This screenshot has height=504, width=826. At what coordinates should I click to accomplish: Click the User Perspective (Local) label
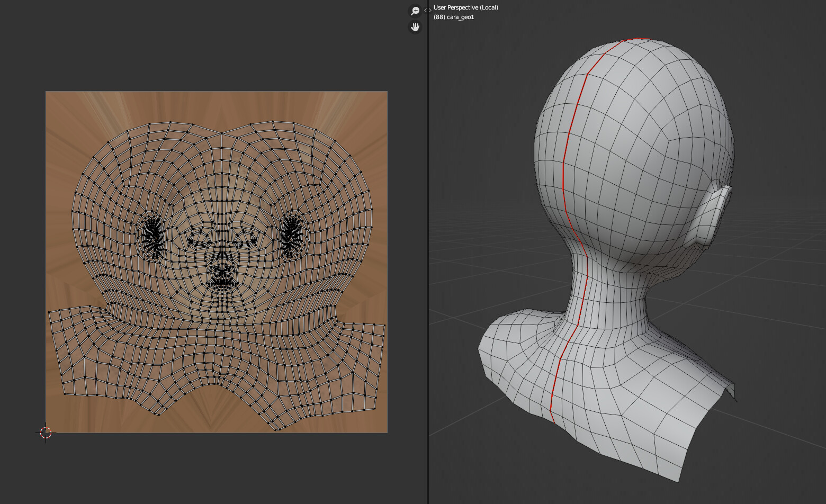click(x=465, y=7)
